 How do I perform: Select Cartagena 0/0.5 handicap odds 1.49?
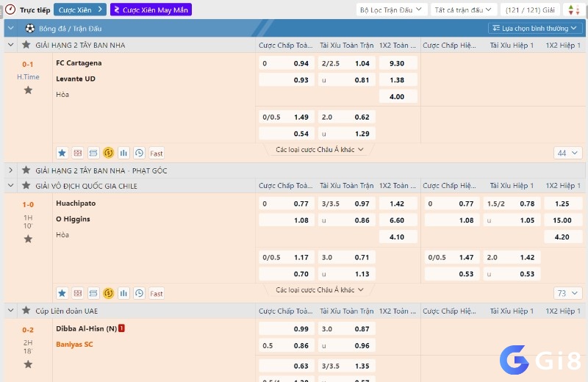(x=287, y=117)
